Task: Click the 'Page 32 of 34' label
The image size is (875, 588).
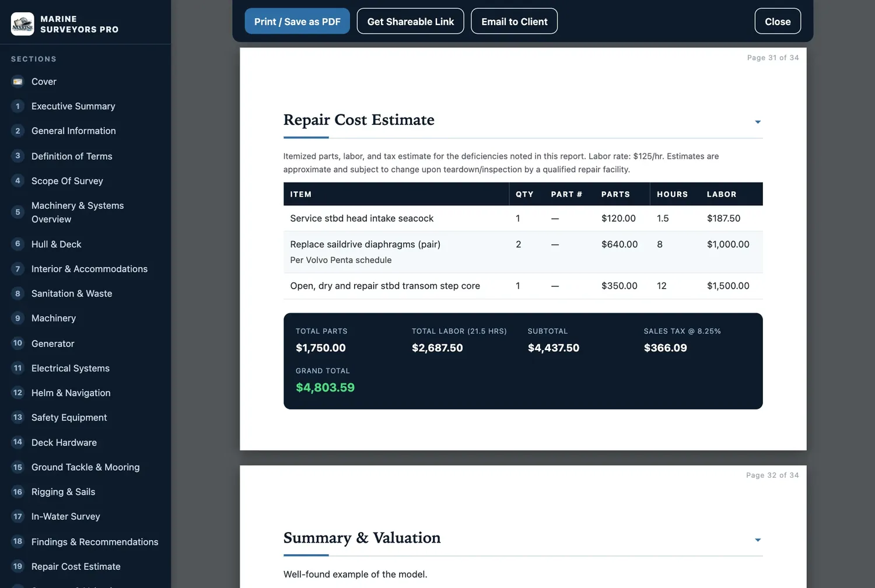Action: pos(772,475)
